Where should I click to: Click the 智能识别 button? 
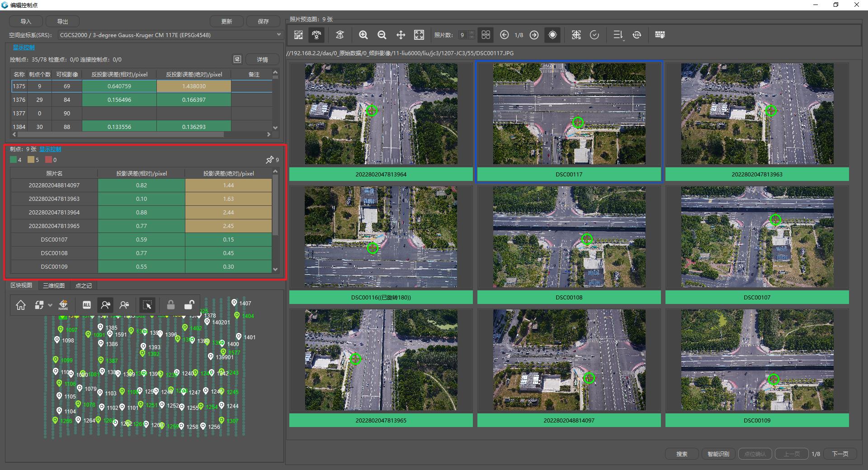pos(718,454)
